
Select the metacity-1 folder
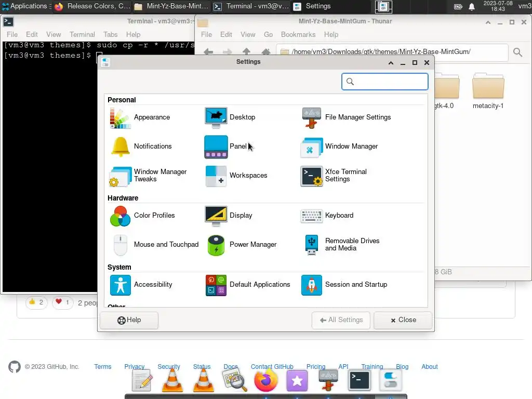[488, 91]
